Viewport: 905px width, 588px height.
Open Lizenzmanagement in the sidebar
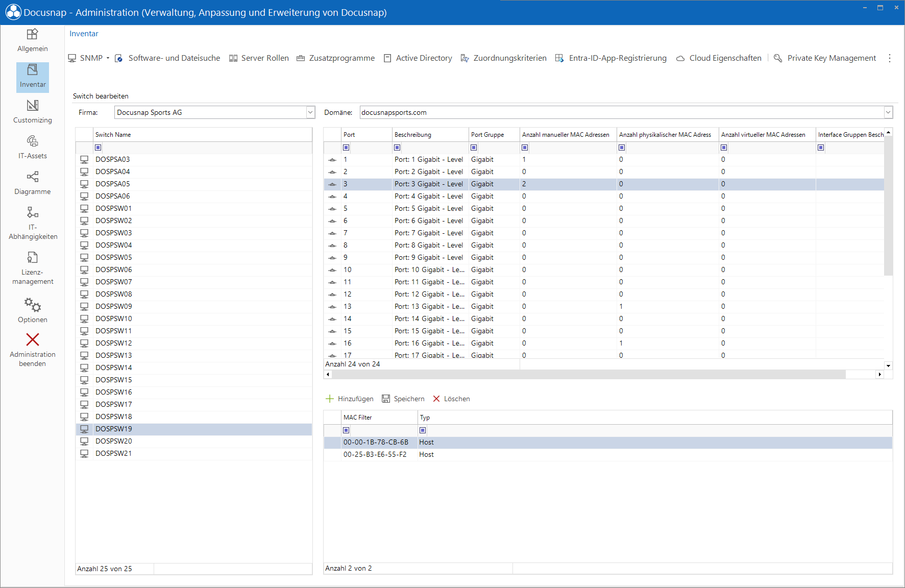[x=32, y=268]
